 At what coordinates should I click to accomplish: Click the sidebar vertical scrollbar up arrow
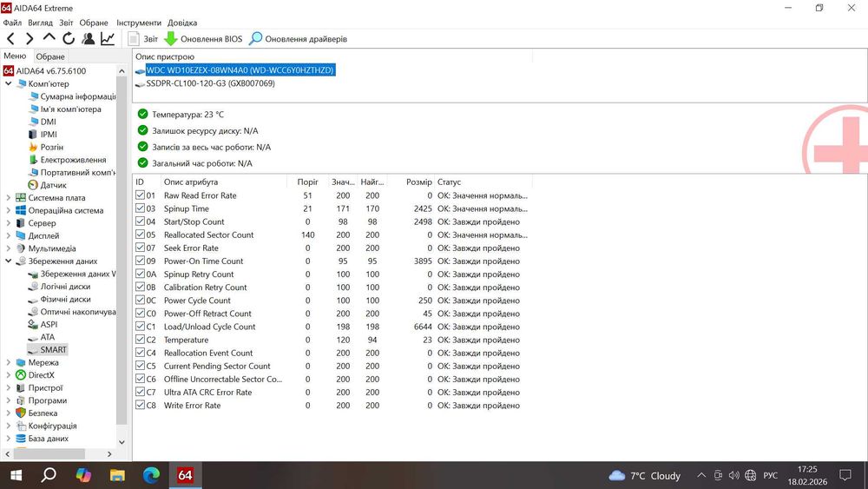click(122, 71)
